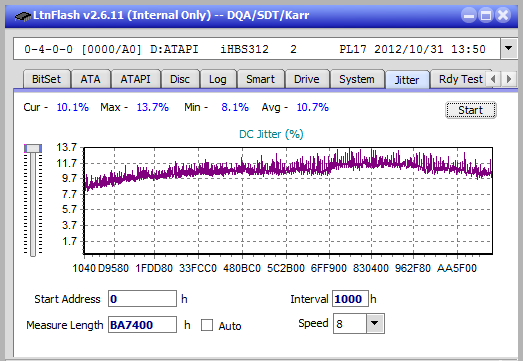Screen dimensions: 523x361
Task: Click the Max value 13.7%
Action: click(152, 107)
